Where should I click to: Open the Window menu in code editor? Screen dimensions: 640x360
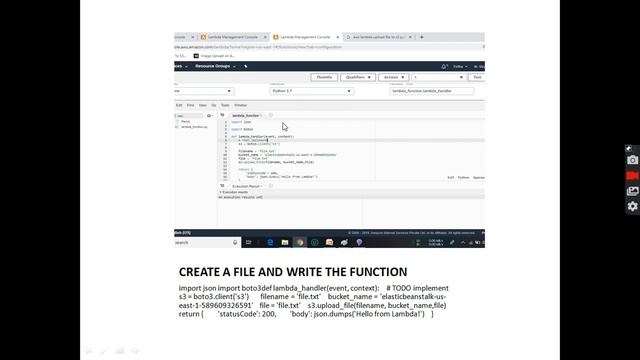click(x=240, y=105)
